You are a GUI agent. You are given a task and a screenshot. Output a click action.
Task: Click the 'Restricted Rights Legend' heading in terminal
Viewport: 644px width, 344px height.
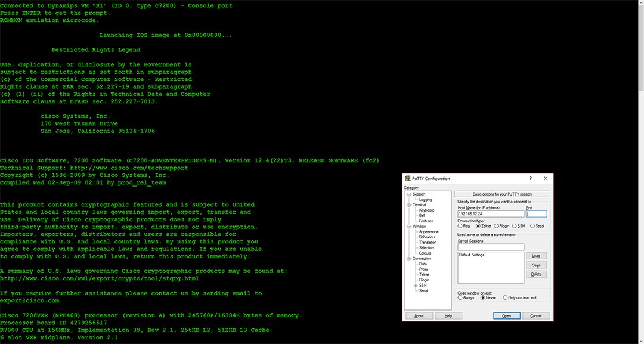[95, 49]
